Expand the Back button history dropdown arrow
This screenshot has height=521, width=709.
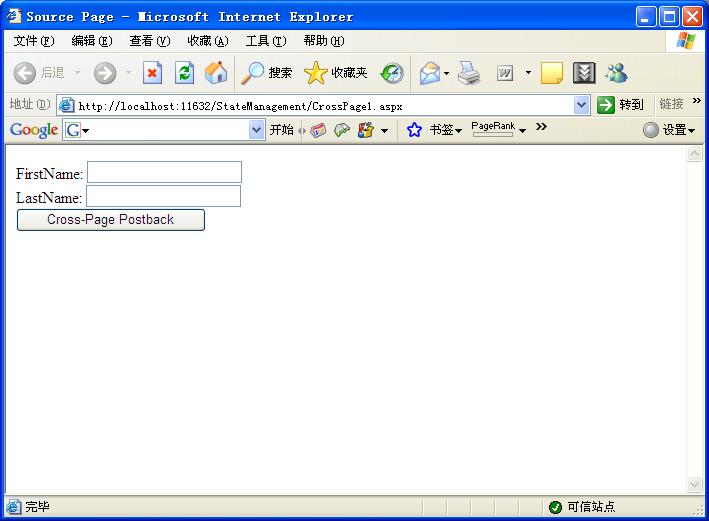77,73
